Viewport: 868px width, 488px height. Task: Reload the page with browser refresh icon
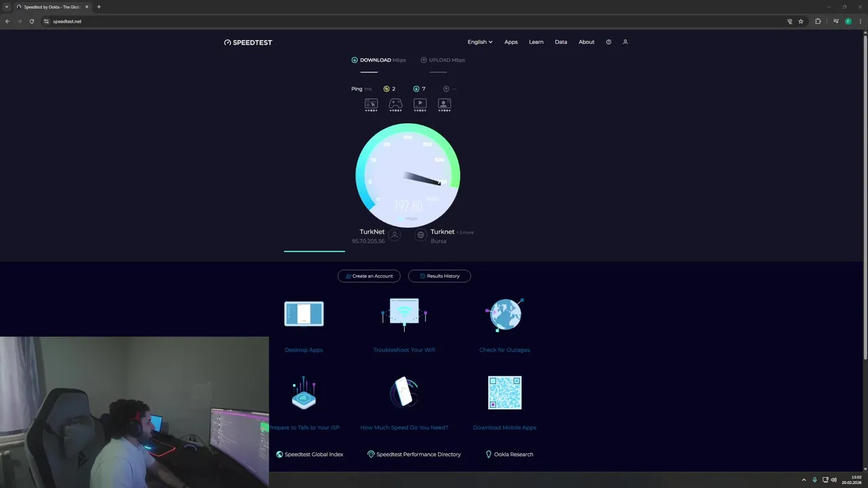point(31,21)
